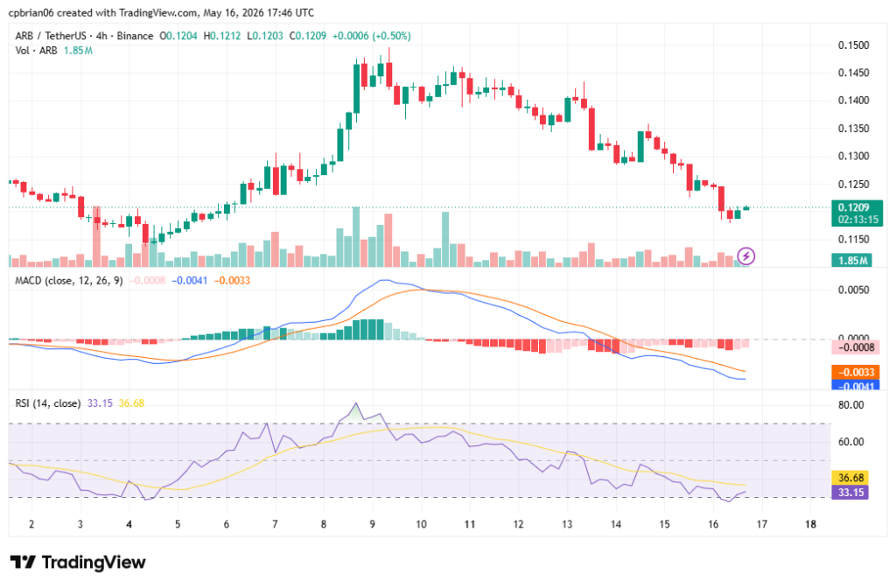The width and height of the screenshot is (896, 588).
Task: Click the TradingView logo at bottom
Action: pos(78,563)
